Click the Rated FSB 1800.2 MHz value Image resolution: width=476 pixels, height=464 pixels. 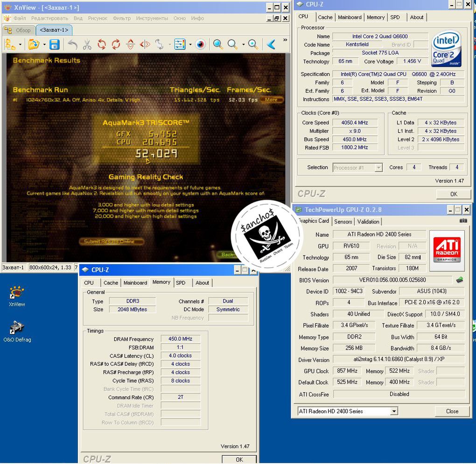point(355,147)
